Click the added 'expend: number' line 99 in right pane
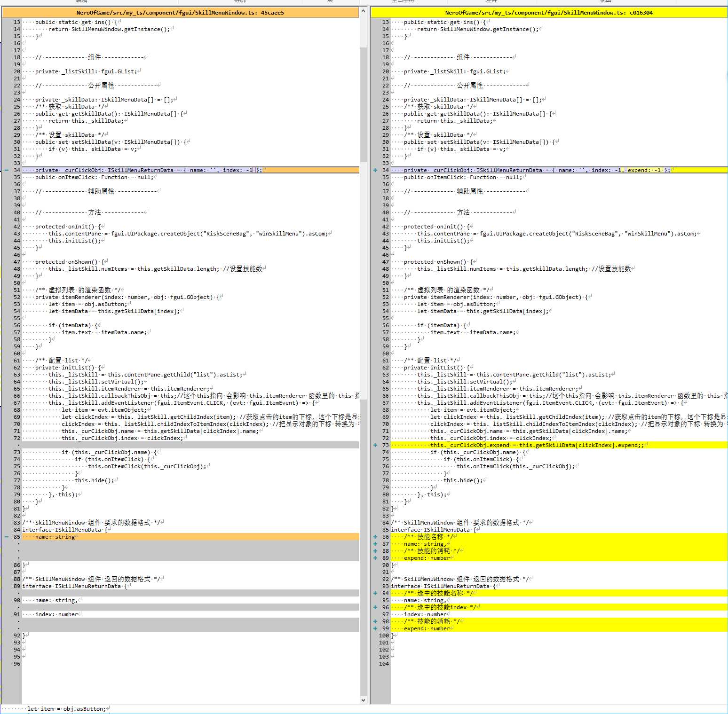 tap(559, 628)
